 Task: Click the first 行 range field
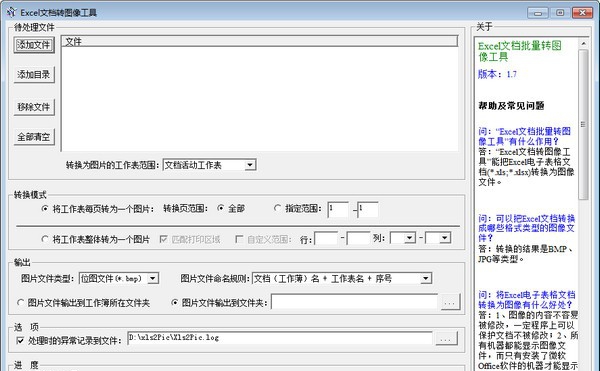(326, 239)
